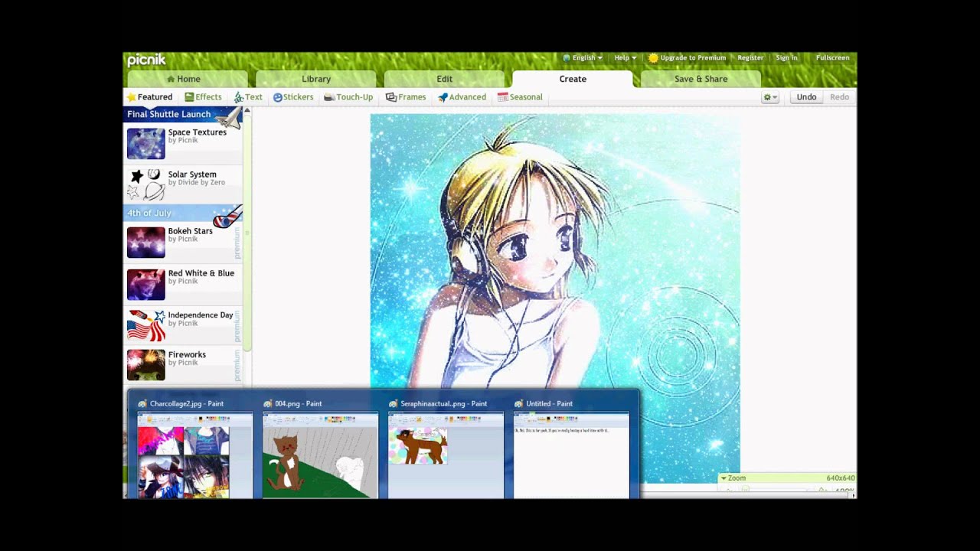This screenshot has height=551, width=980.
Task: Click the anime girl canvas image
Action: click(555, 298)
